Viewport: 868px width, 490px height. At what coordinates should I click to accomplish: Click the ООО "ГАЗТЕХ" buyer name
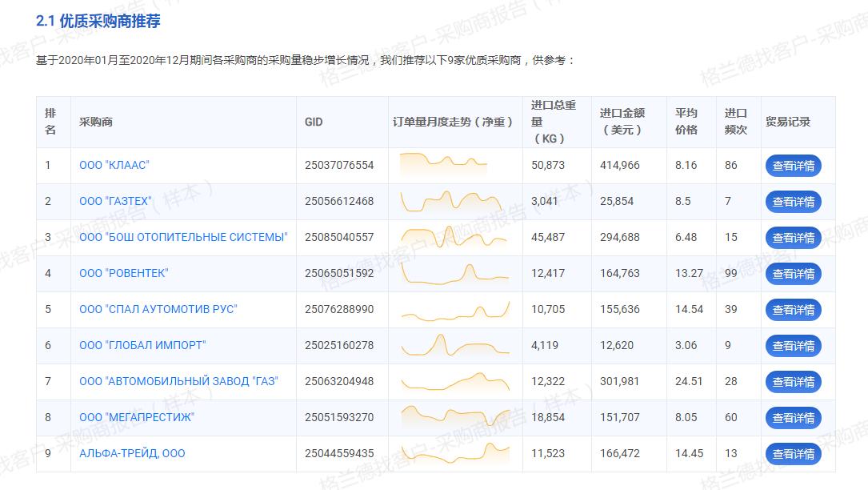[114, 201]
